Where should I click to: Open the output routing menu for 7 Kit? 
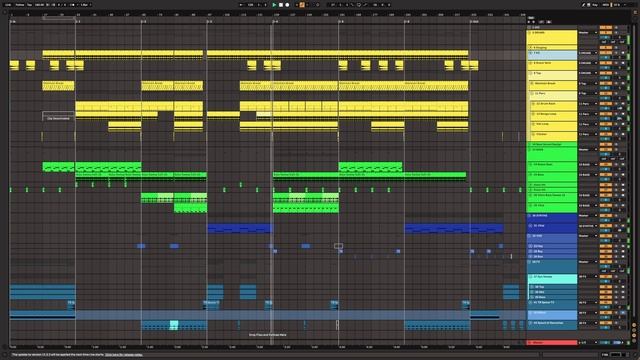(588, 53)
